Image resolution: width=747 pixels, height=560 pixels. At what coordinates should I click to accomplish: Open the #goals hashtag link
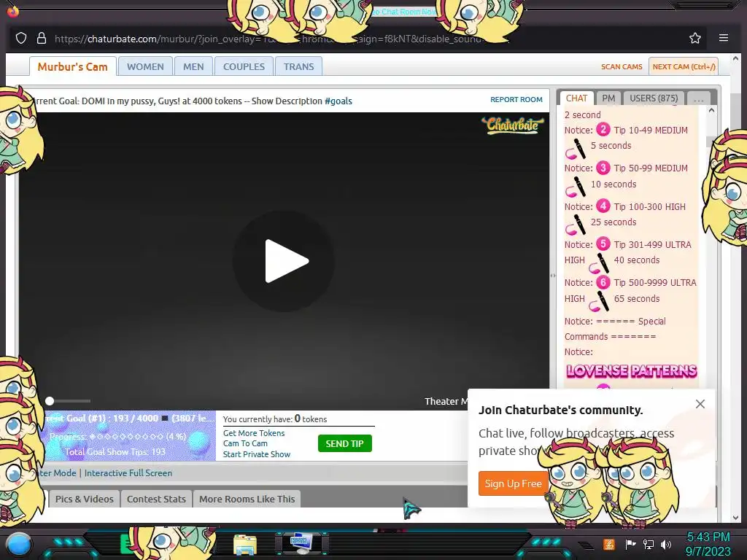click(338, 101)
